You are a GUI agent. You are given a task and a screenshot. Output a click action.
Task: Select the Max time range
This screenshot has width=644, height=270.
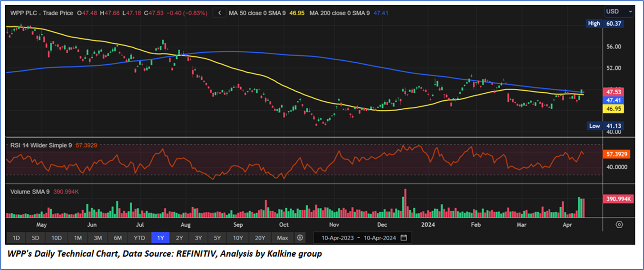[x=282, y=238]
